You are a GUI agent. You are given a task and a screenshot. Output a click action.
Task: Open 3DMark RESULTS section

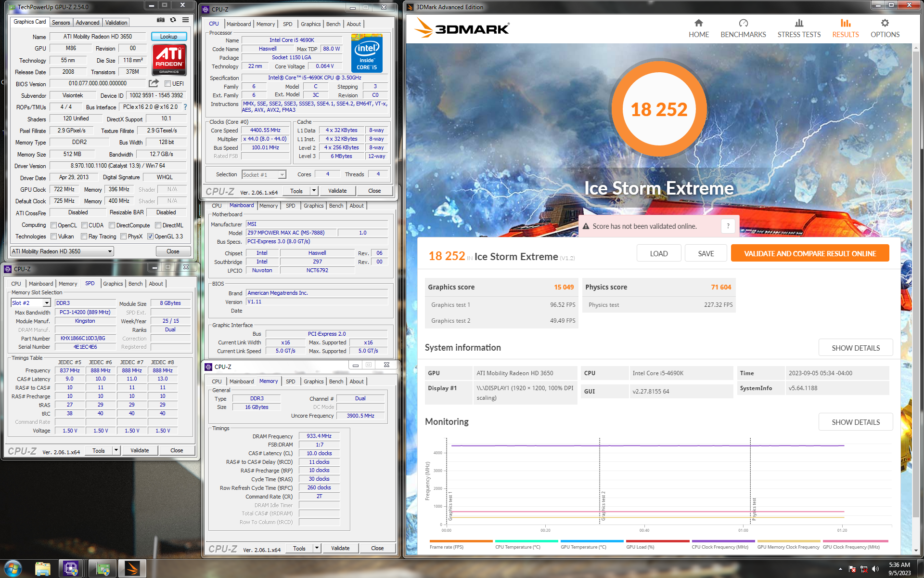tap(846, 29)
